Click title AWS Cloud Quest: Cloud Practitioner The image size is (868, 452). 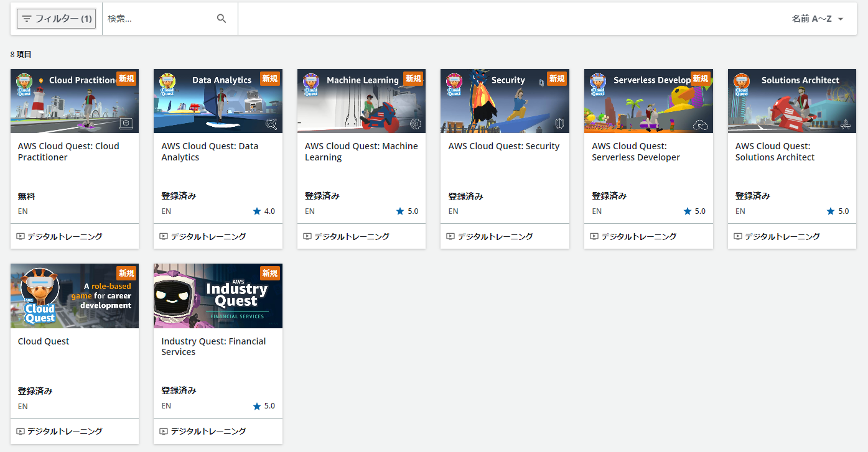[68, 152]
